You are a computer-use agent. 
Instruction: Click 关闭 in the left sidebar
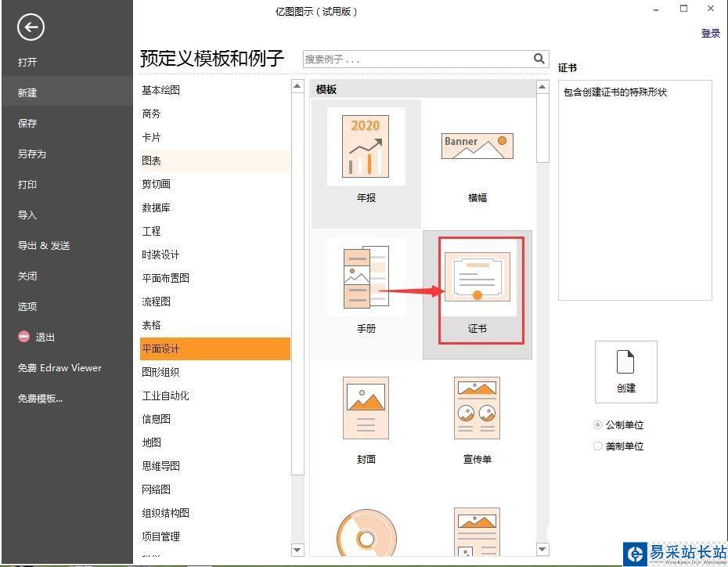click(x=28, y=276)
